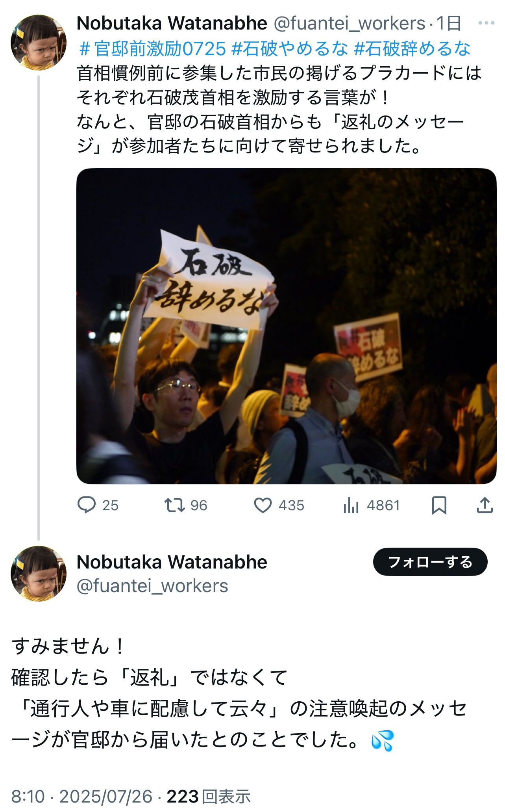Open the reply icon with 25 comments
The height and width of the screenshot is (812, 505).
87,505
